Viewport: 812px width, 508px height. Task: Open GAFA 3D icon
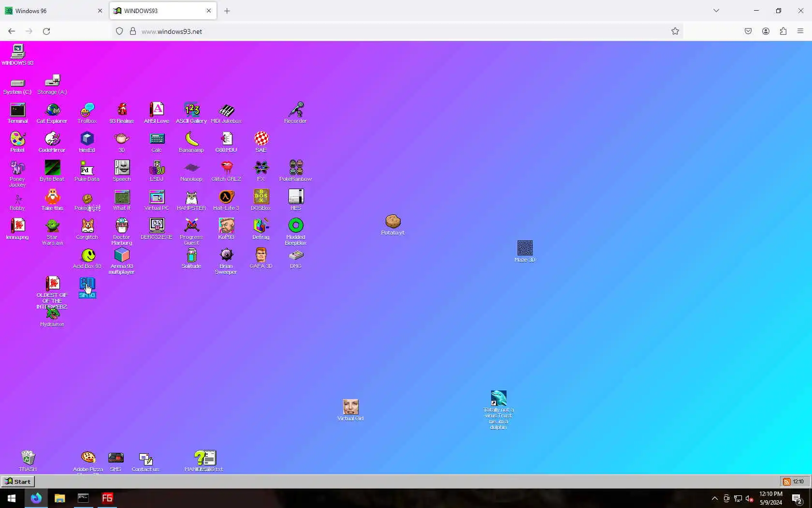[261, 258]
